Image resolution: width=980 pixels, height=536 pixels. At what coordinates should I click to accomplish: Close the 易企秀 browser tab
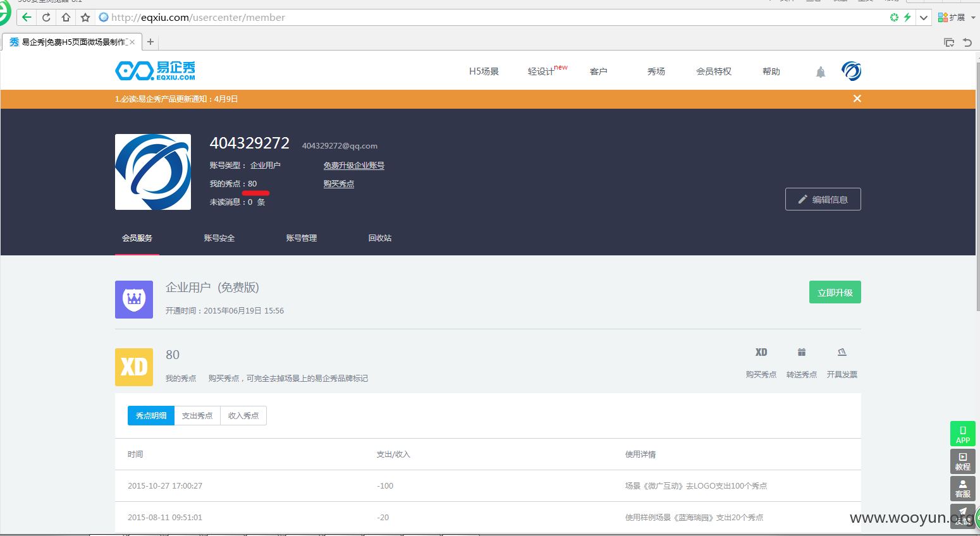point(132,42)
